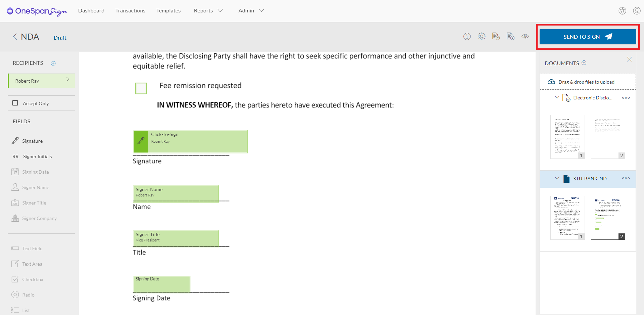644x315 pixels.
Task: Go to the Templates menu
Action: (168, 10)
